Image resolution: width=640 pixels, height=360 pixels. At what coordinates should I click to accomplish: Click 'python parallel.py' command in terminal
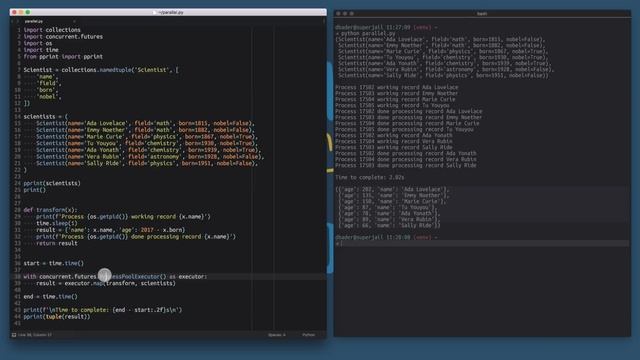[368, 33]
